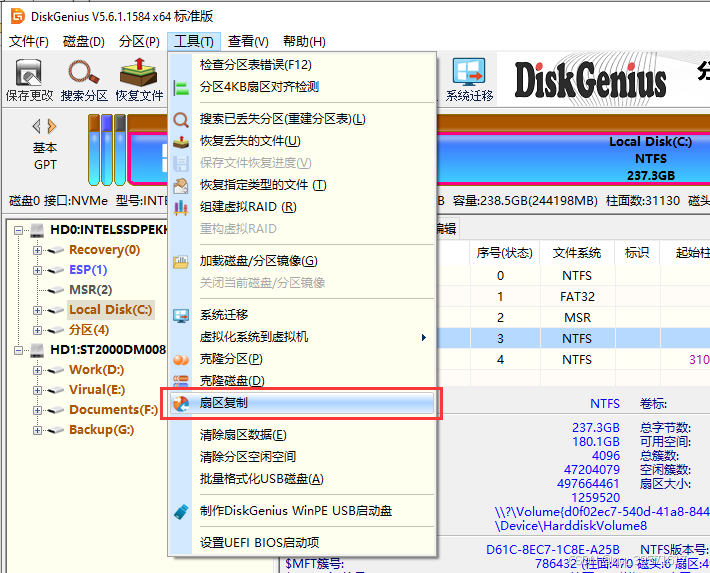Image resolution: width=710 pixels, height=573 pixels.
Task: Click the 分区4KB扇区对齐检测 menu icon
Action: coord(181,87)
